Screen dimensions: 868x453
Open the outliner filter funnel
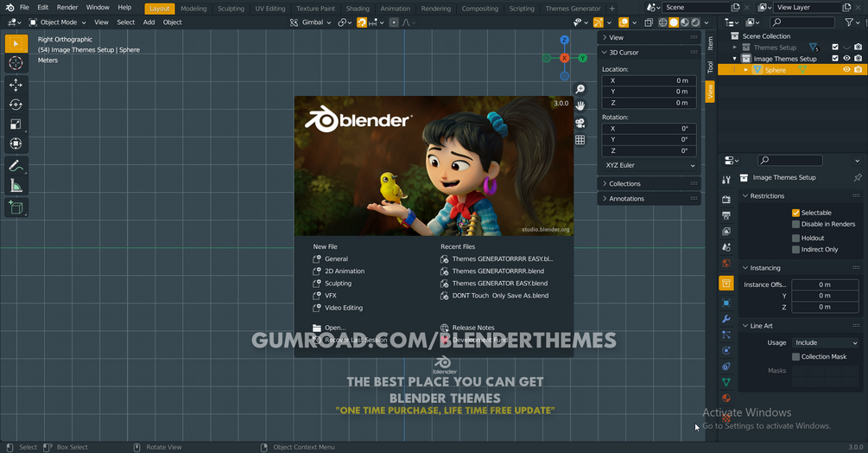pos(849,22)
